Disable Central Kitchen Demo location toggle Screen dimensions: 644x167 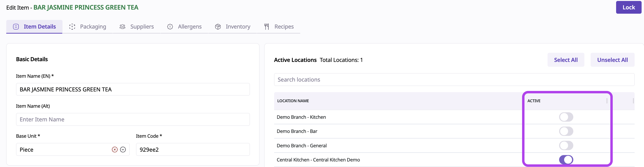pos(566,160)
